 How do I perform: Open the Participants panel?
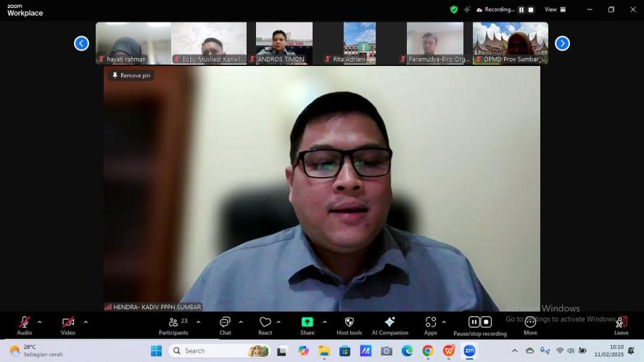[x=173, y=325]
